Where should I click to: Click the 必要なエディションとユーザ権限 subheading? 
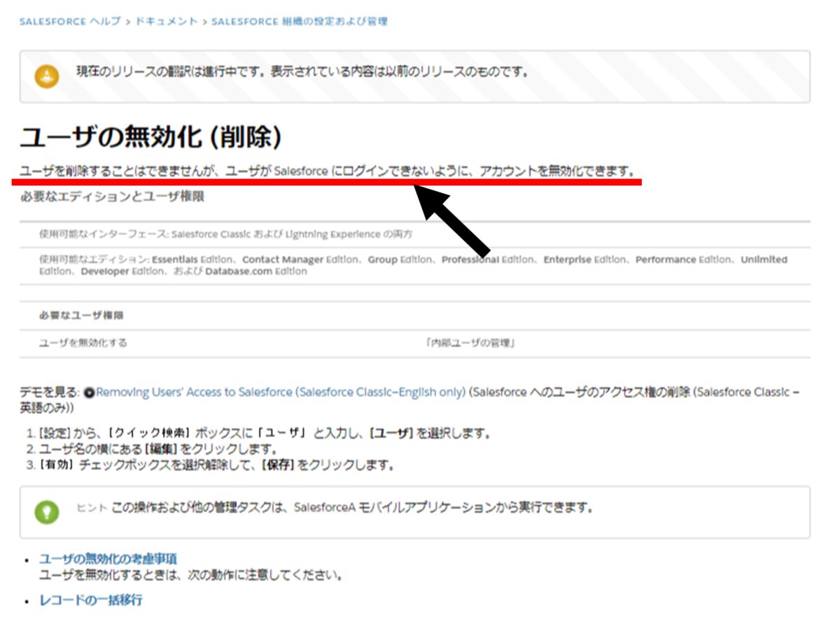coord(112,197)
